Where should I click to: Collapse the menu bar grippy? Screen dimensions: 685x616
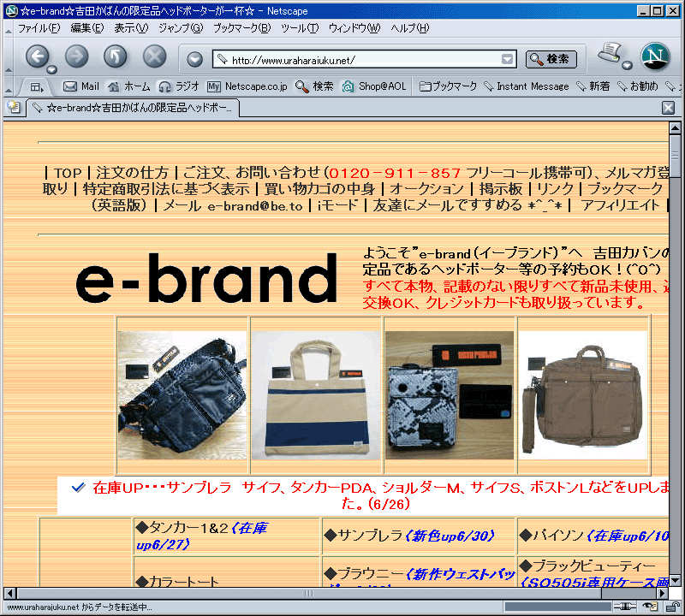pos(9,28)
